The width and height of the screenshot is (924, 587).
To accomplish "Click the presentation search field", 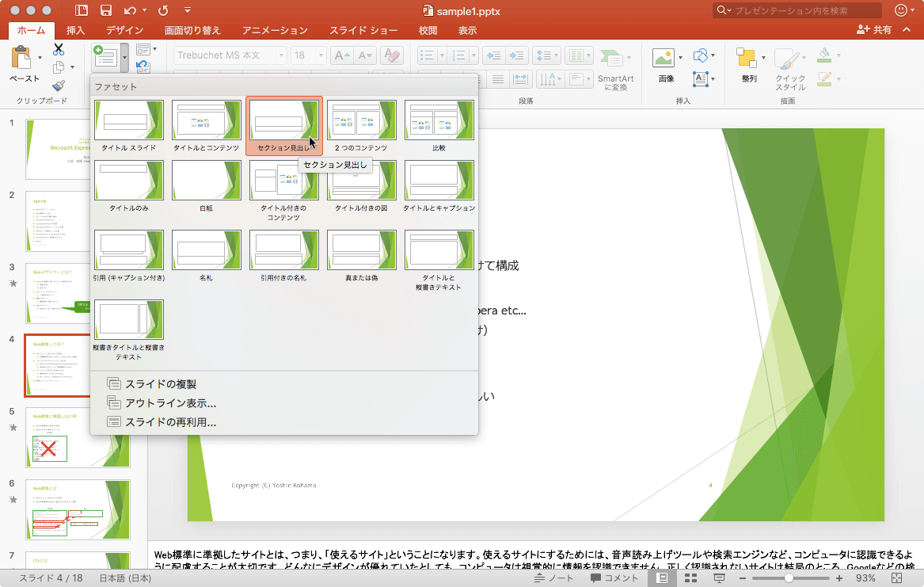I will coord(797,10).
